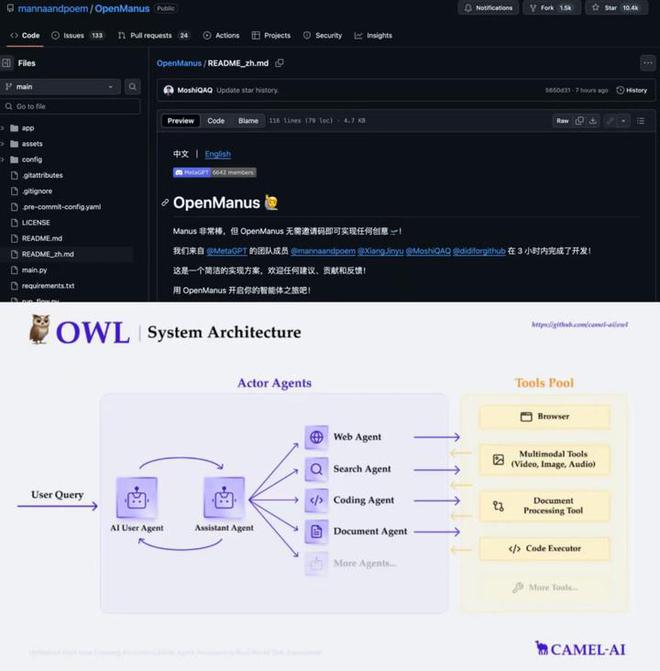Open the three-dot more options menu
This screenshot has height=671, width=660.
tap(648, 63)
